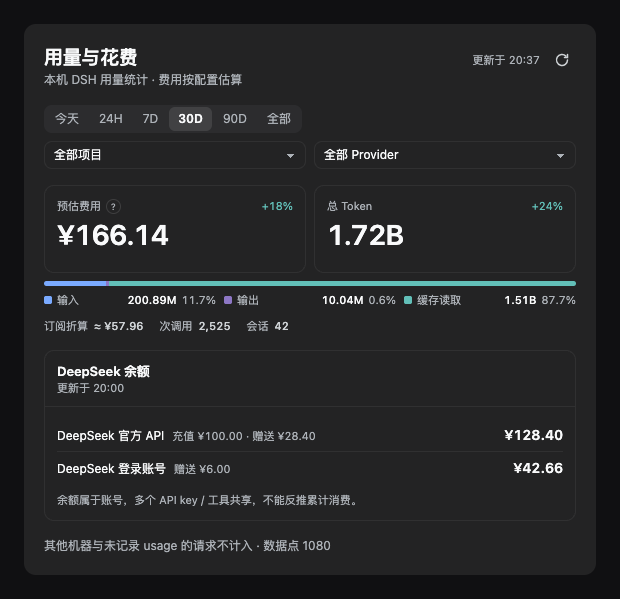Click the 87.7% cache read percentage
This screenshot has width=620, height=599.
[x=559, y=300]
